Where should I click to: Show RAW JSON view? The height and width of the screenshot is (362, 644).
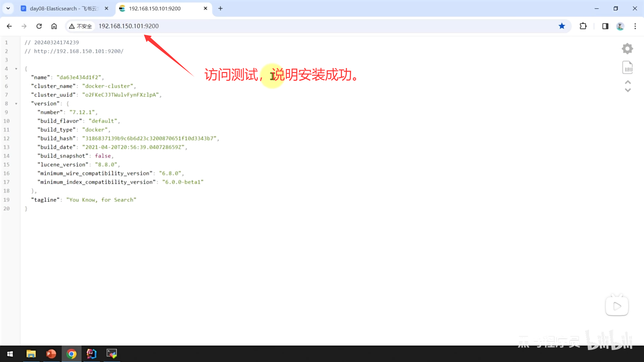click(x=627, y=68)
